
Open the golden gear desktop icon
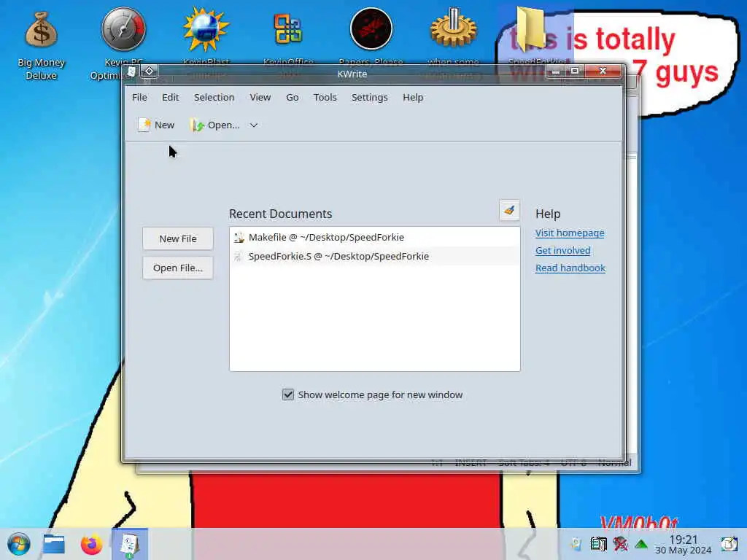(453, 28)
